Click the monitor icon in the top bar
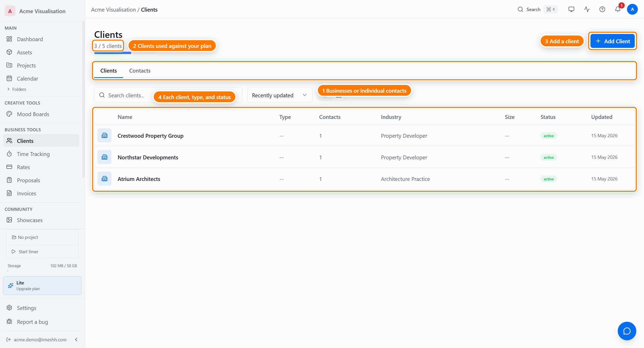Image resolution: width=644 pixels, height=348 pixels. click(571, 10)
